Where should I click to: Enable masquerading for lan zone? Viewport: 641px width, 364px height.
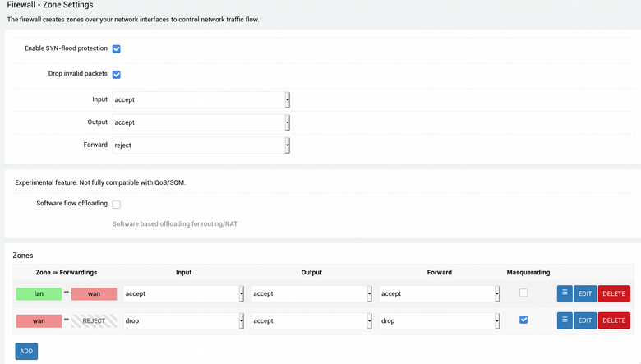coord(523,293)
